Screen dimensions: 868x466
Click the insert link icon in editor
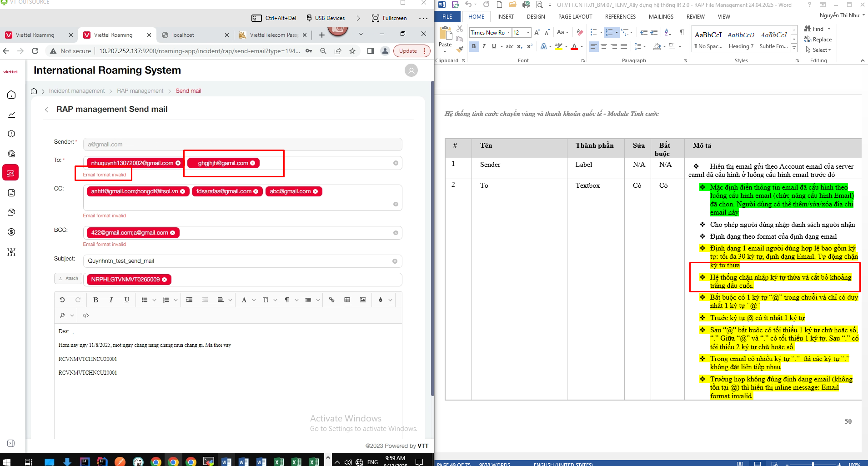[x=331, y=300]
